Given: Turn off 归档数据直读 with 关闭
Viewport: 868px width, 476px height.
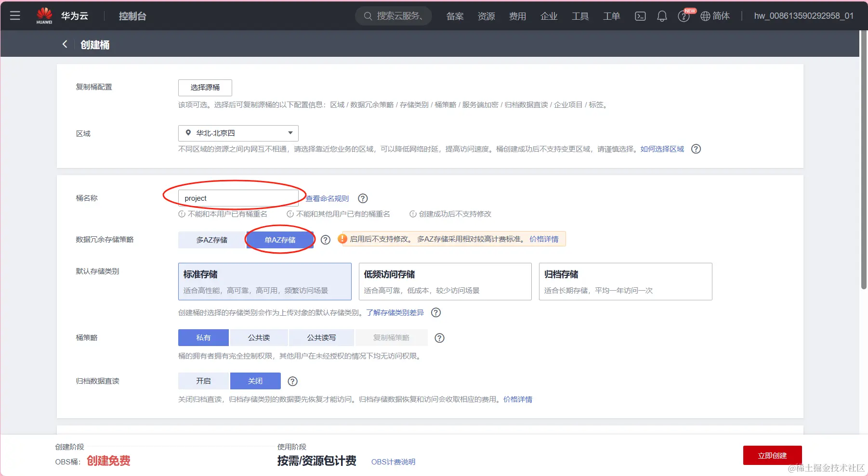Looking at the screenshot, I should [255, 381].
